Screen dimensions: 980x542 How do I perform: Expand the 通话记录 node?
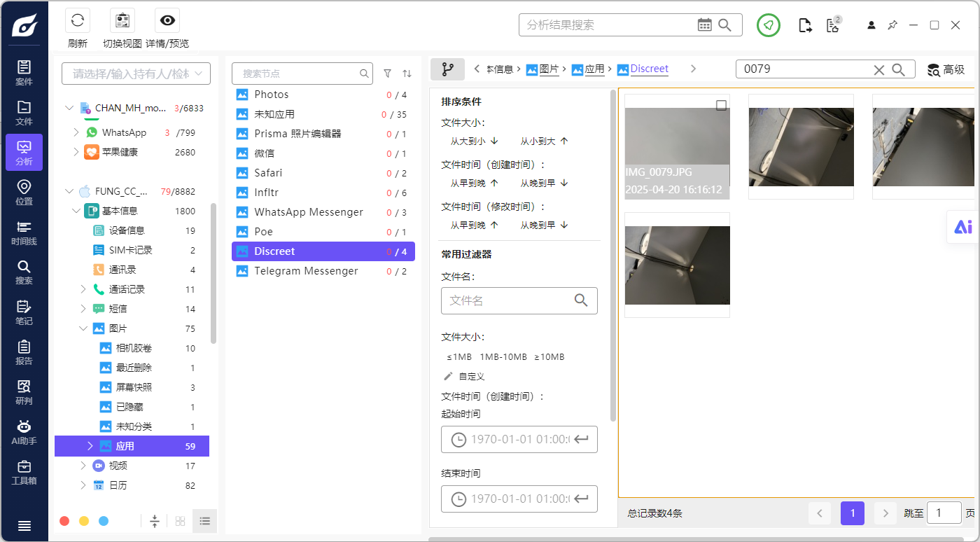(83, 289)
